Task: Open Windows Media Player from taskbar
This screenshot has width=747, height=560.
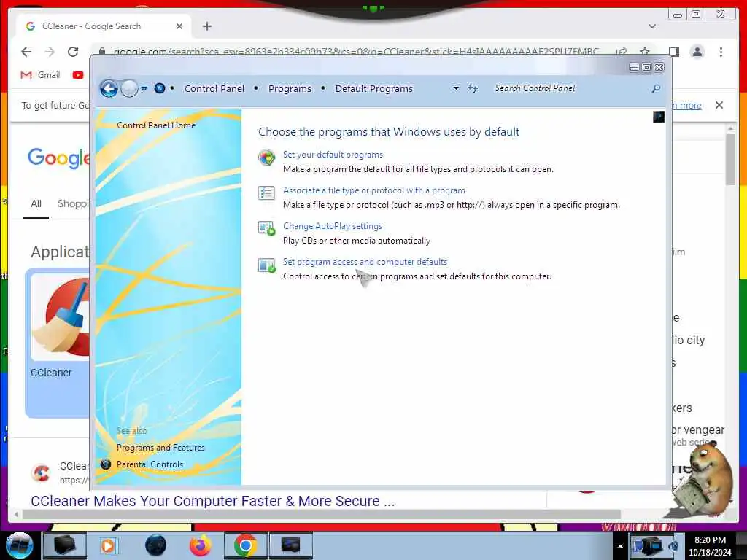Action: point(108,545)
